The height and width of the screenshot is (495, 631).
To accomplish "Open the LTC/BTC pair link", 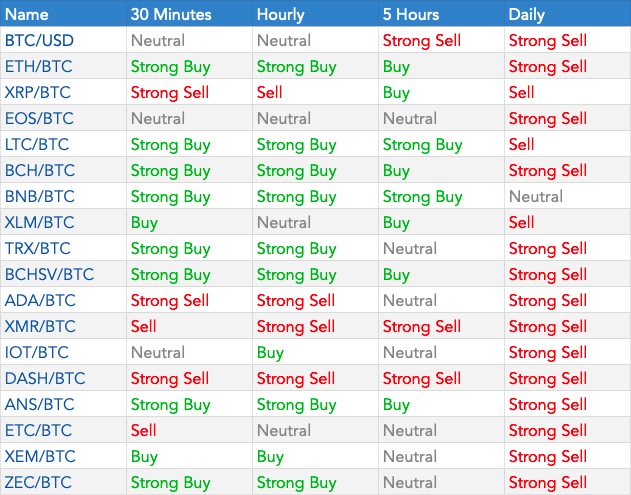I will [37, 145].
